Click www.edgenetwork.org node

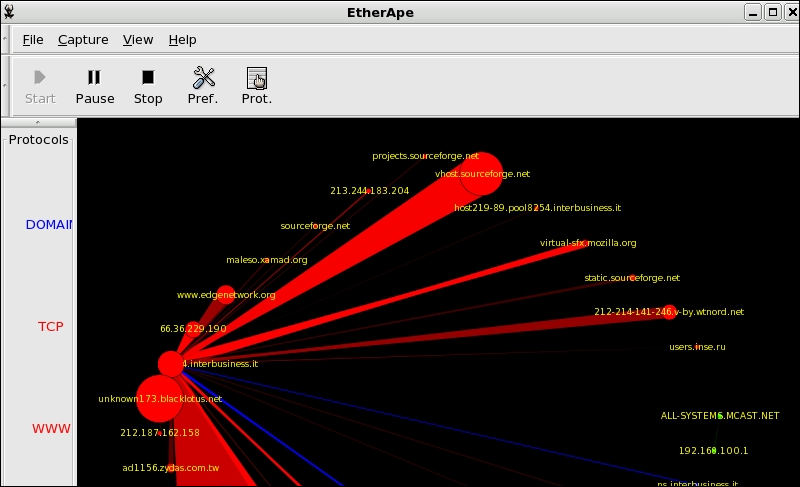(226, 295)
